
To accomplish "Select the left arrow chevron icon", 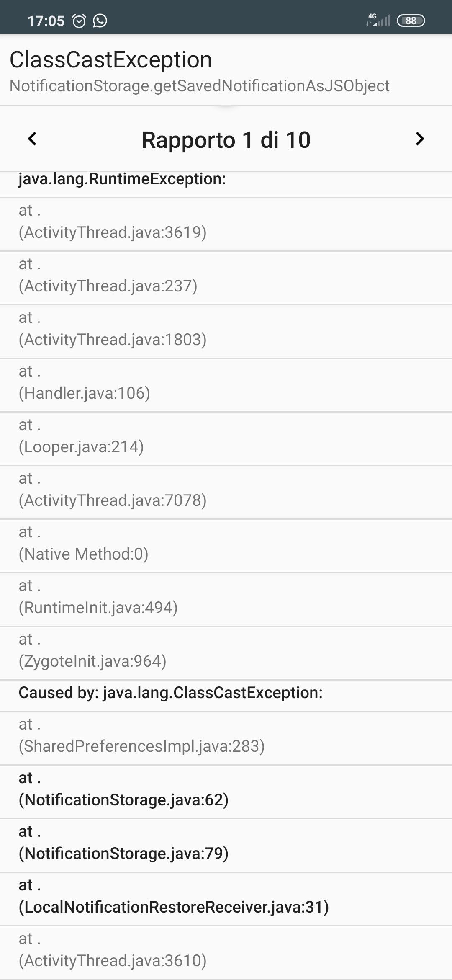I will pyautogui.click(x=31, y=139).
